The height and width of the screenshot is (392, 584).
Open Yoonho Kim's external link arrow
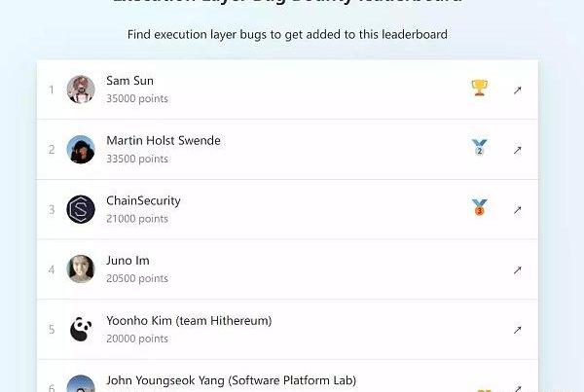coord(518,330)
